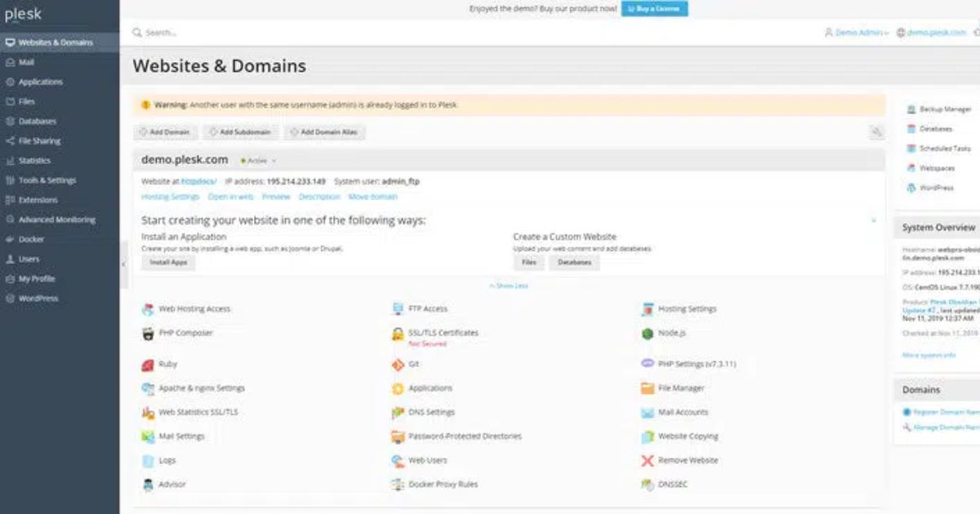Image resolution: width=980 pixels, height=514 pixels.
Task: Open the Web Hosting Access icon
Action: [148, 309]
